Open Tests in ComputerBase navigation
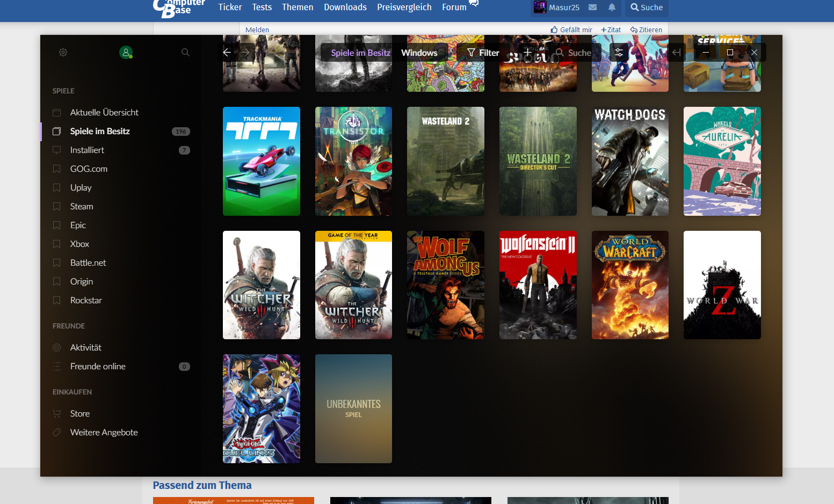834x504 pixels. [x=262, y=7]
